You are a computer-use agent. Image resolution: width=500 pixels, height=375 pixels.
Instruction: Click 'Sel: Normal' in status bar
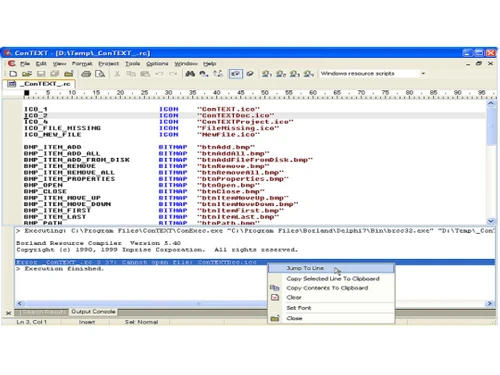141,322
